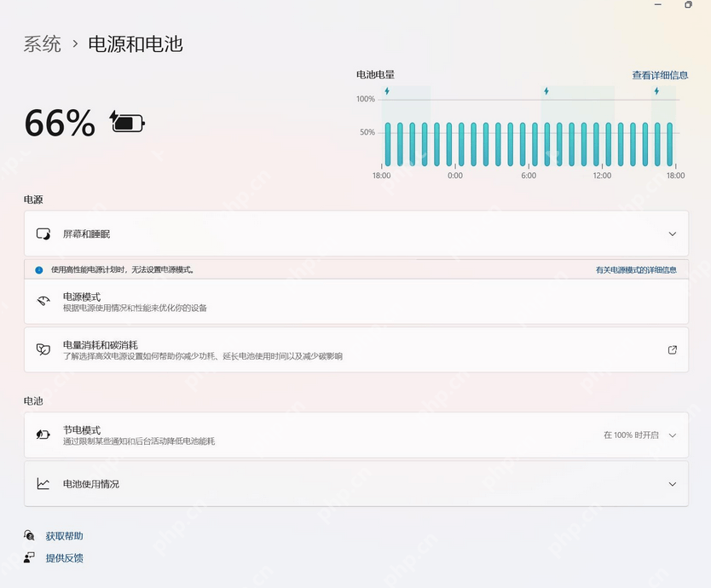711x588 pixels.
Task: Open the 节电模式 dropdown chevron
Action: pyautogui.click(x=673, y=435)
